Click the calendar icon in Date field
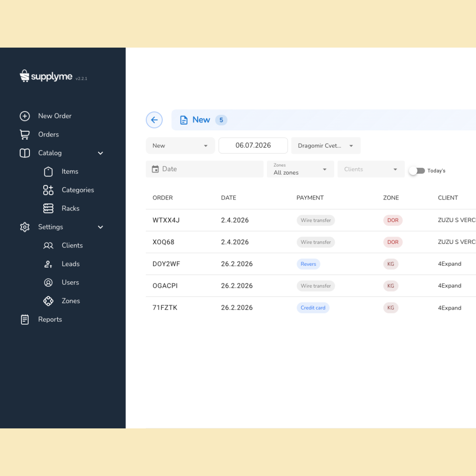Viewport: 476px width, 476px height. 155,169
